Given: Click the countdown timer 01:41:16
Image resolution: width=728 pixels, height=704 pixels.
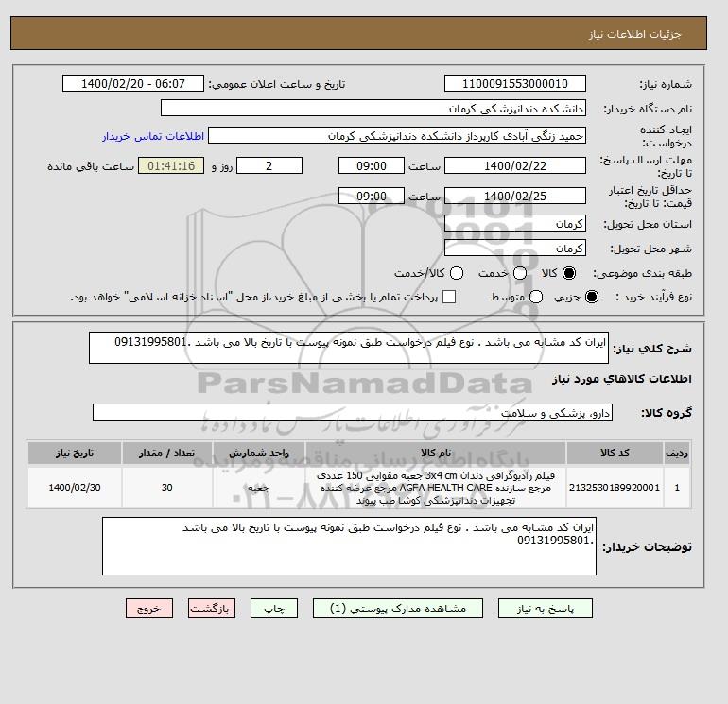Looking at the screenshot, I should [171, 165].
